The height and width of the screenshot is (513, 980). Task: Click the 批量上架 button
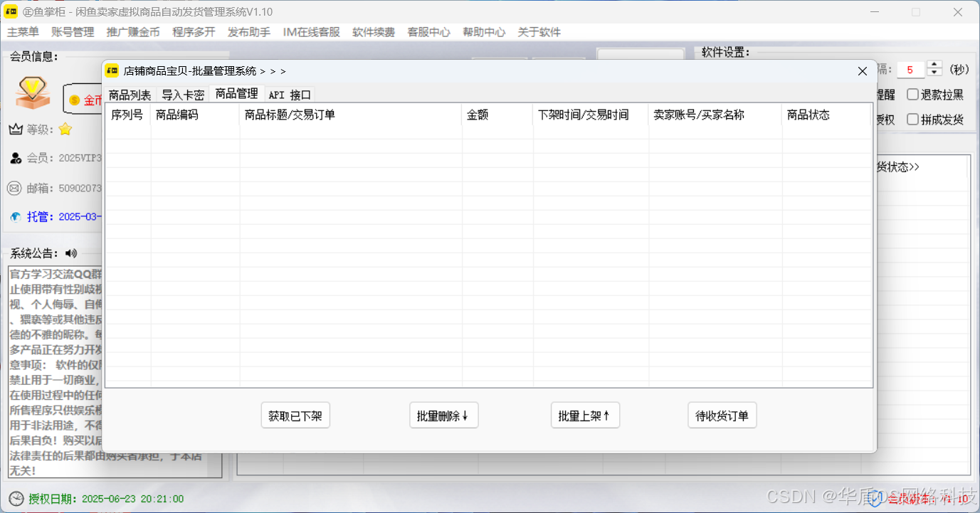[585, 416]
